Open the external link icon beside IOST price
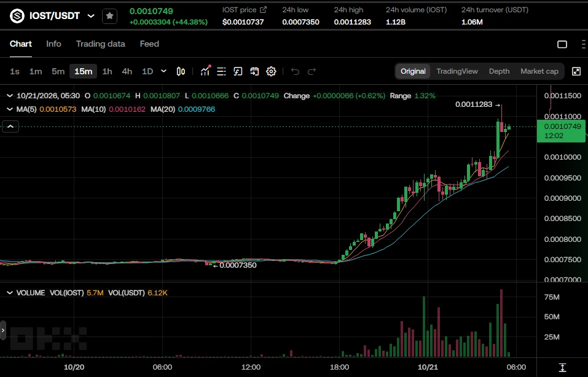Screen dimensions: 588x377 264,10
